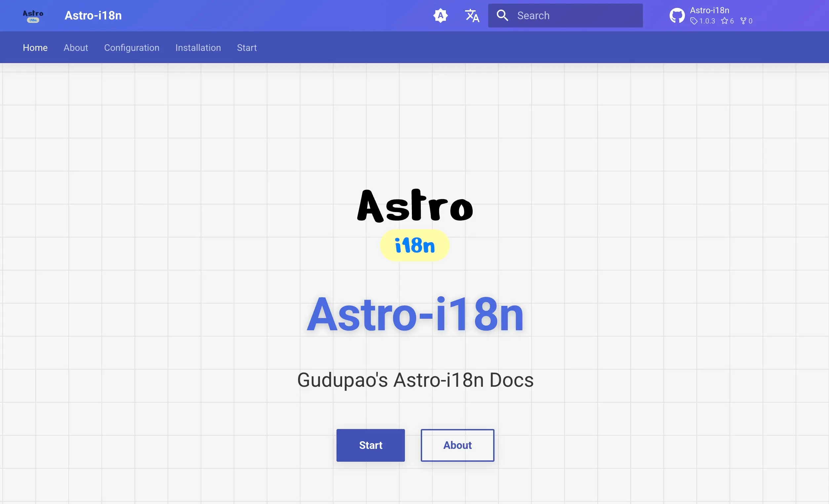Viewport: 829px width, 504px height.
Task: Toggle dark mode with the appearance switch
Action: 441,16
